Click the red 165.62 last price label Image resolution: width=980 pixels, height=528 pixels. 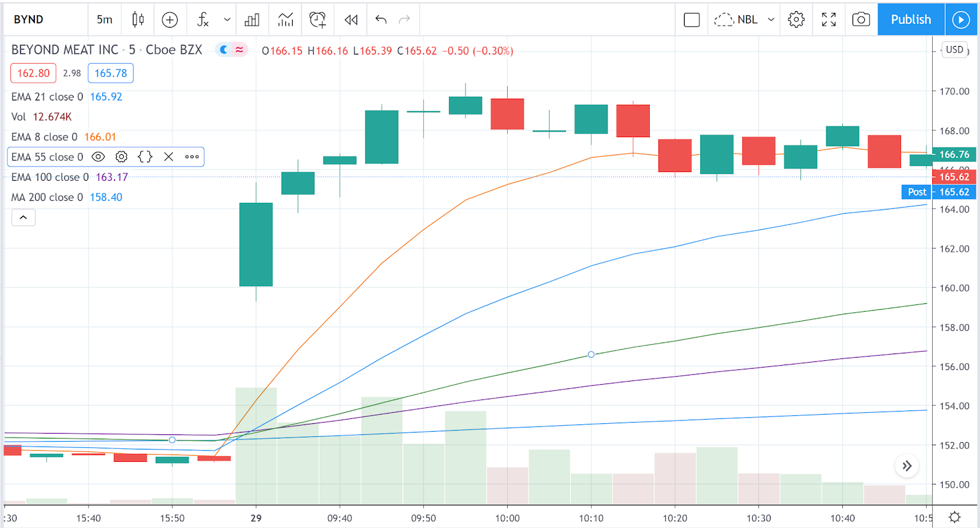(954, 177)
